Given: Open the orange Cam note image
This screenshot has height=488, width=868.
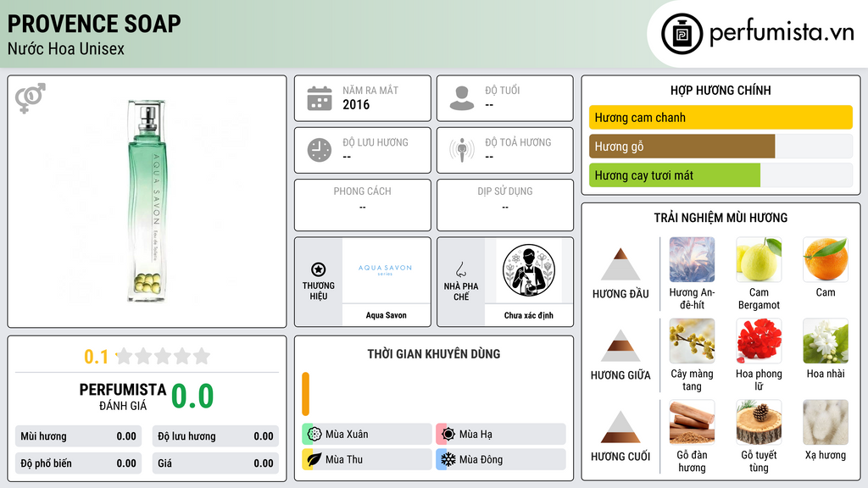Looking at the screenshot, I should pos(826,260).
